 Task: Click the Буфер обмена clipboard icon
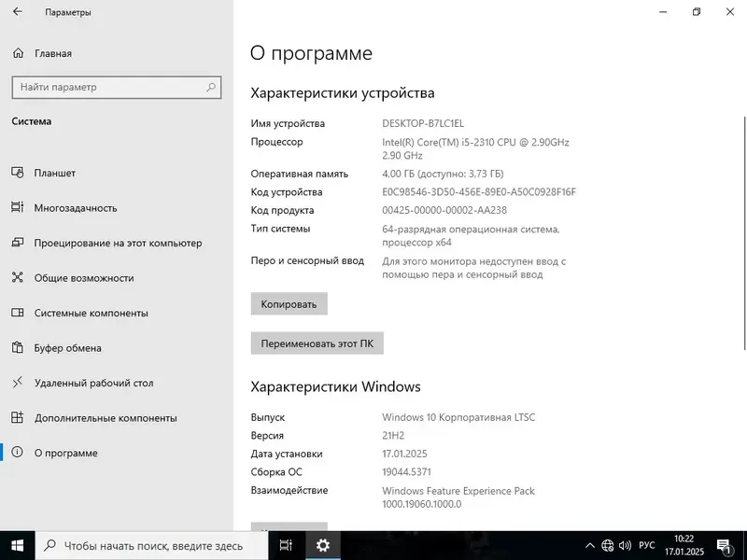pyautogui.click(x=18, y=347)
